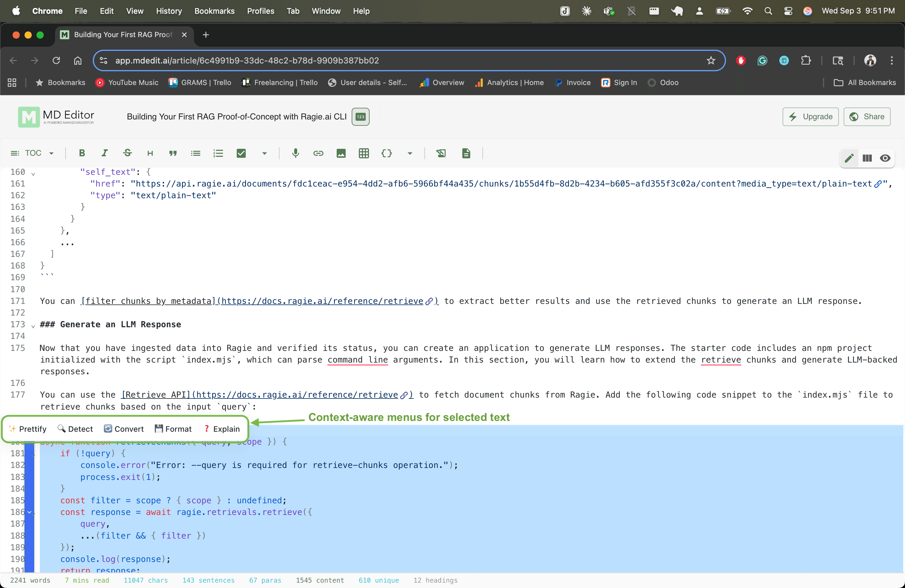
Task: Switch to preview mode with the eye icon
Action: [886, 158]
